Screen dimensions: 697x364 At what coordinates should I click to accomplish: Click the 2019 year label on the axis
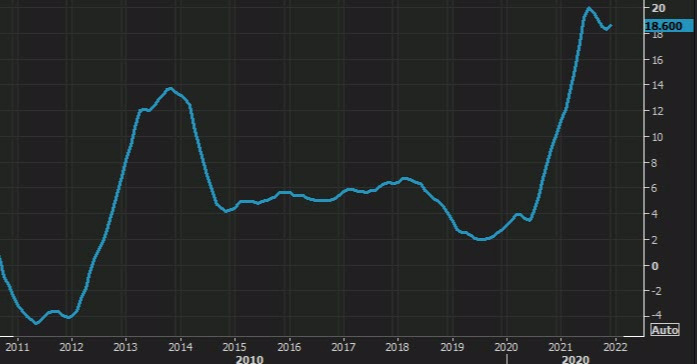(452, 347)
